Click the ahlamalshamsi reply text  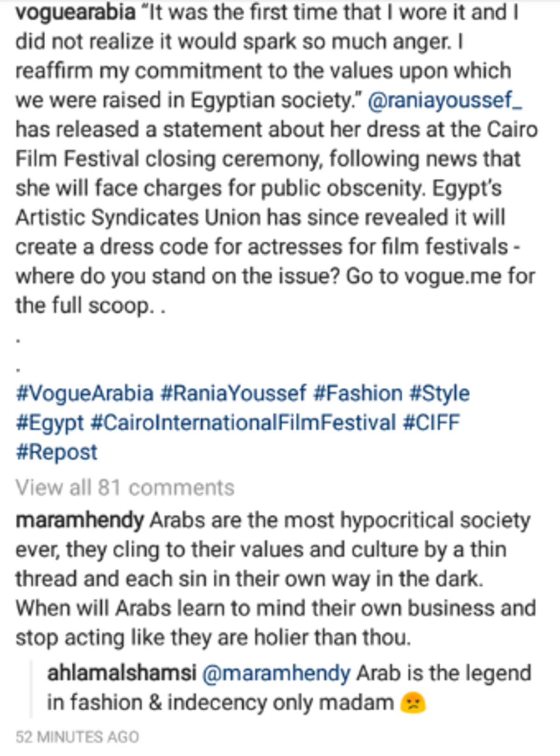point(289,688)
